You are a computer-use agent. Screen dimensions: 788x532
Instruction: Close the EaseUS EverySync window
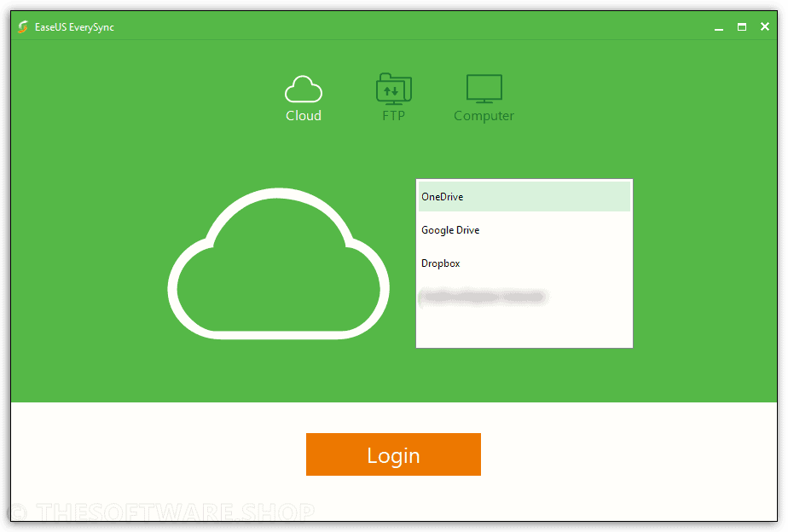tap(764, 26)
